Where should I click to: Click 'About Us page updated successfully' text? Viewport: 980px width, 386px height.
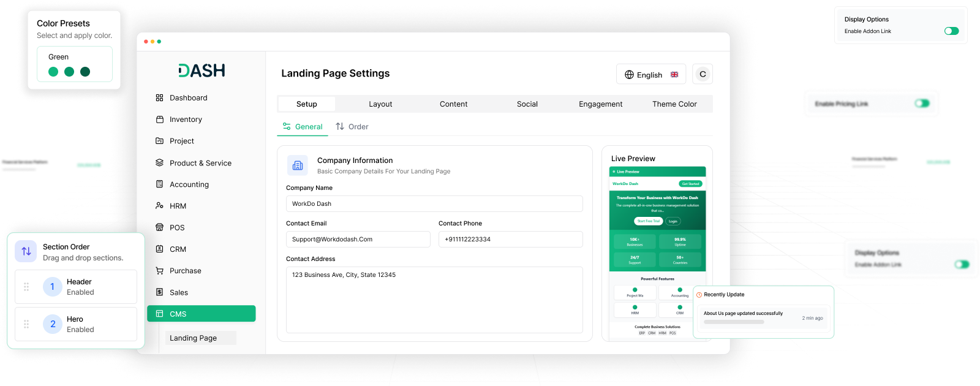coord(743,313)
